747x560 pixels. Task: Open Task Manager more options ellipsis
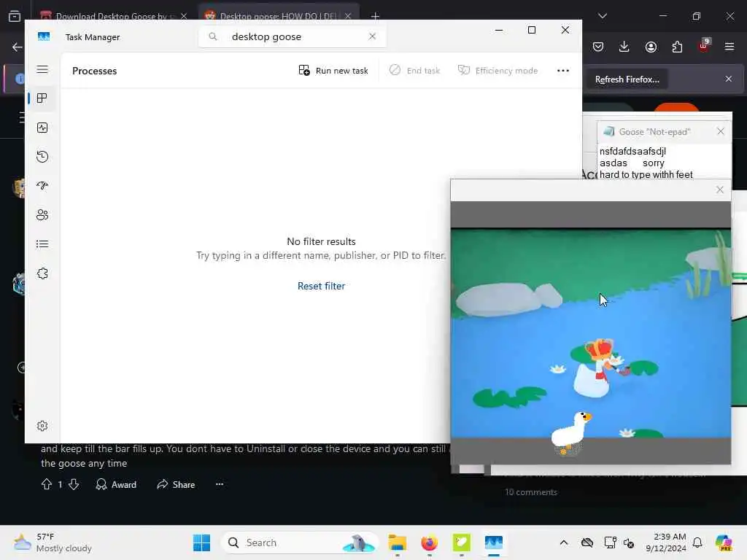[563, 71]
